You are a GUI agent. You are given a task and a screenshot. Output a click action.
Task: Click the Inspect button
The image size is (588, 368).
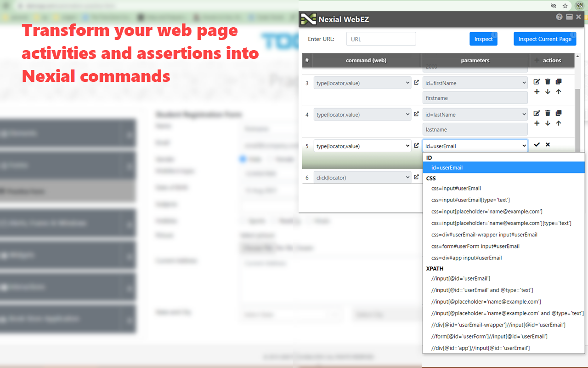pos(483,39)
